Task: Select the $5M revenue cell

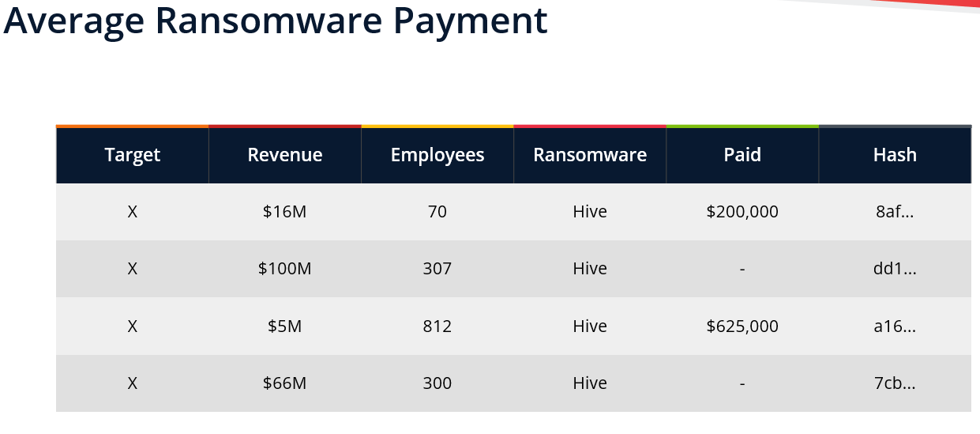Action: tap(285, 326)
